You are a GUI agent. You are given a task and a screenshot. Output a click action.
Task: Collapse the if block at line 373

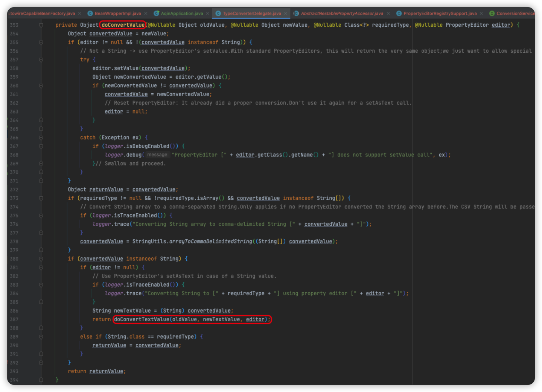click(x=41, y=198)
